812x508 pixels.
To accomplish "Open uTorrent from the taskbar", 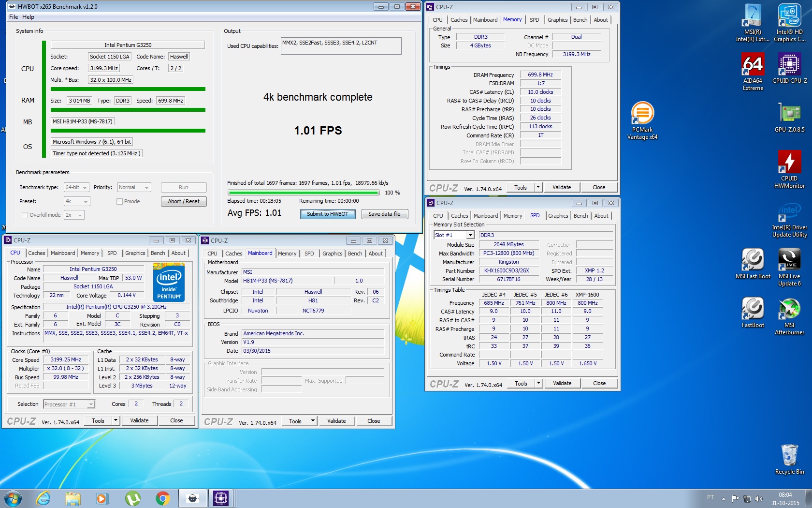I will [x=132, y=498].
